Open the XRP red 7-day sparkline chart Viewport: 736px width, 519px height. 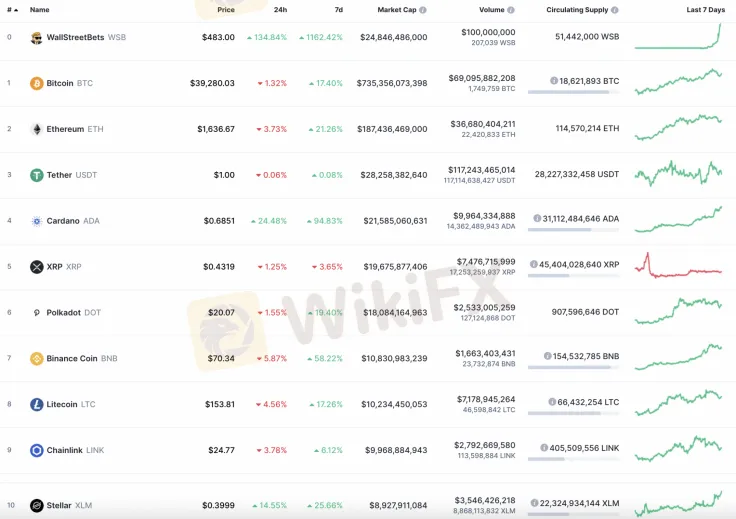678,267
